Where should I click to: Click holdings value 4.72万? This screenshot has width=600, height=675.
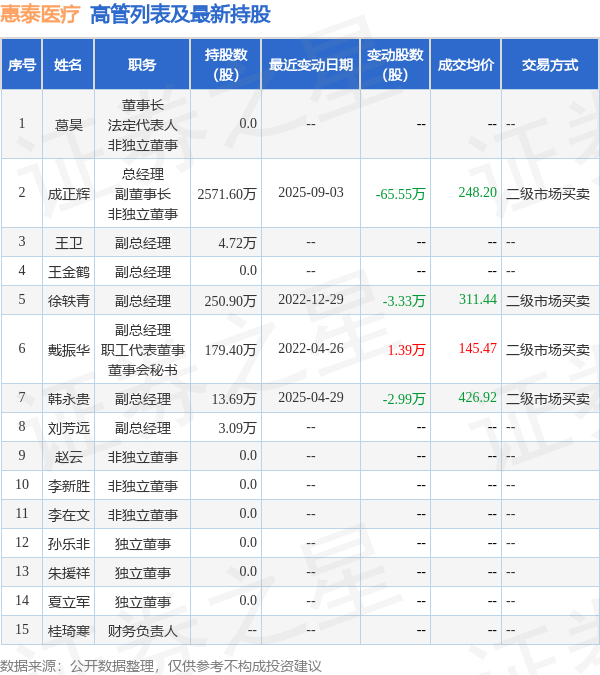[237, 243]
